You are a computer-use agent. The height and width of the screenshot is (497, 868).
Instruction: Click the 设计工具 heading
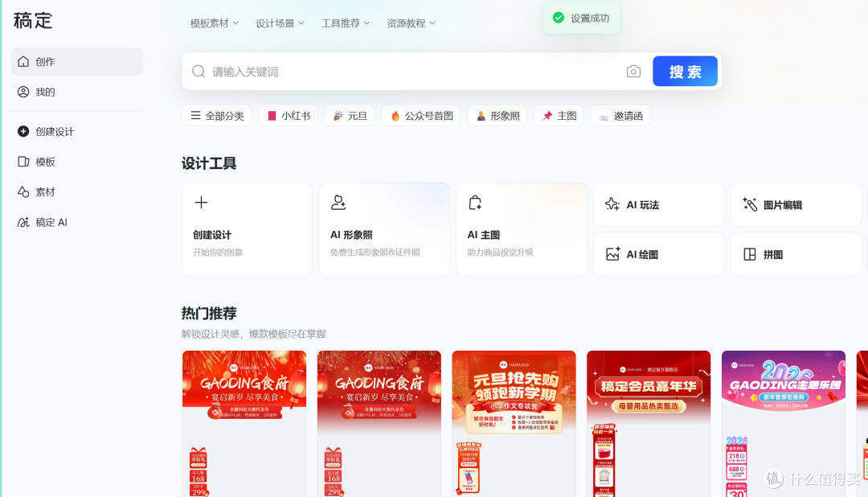(x=209, y=163)
